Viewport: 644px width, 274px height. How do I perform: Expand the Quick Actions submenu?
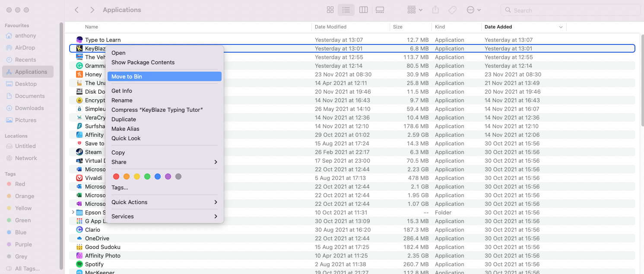[165, 202]
